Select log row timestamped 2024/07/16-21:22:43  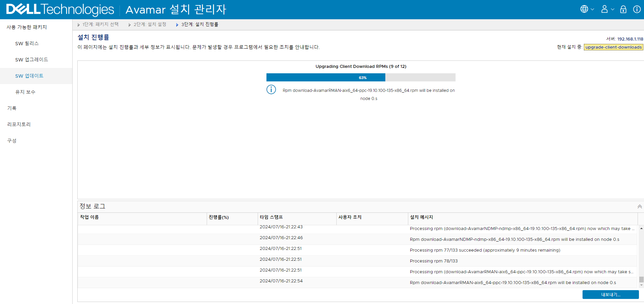point(357,229)
